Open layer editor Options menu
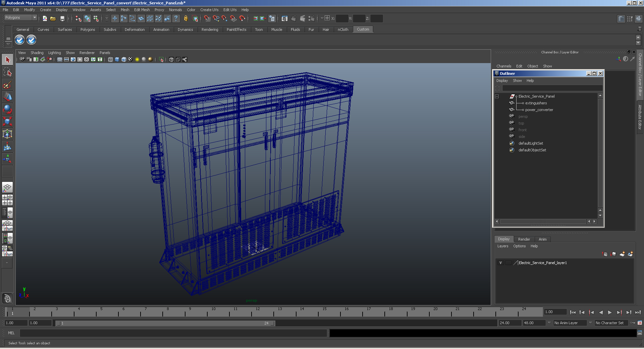The height and width of the screenshot is (349, 644). (x=519, y=246)
